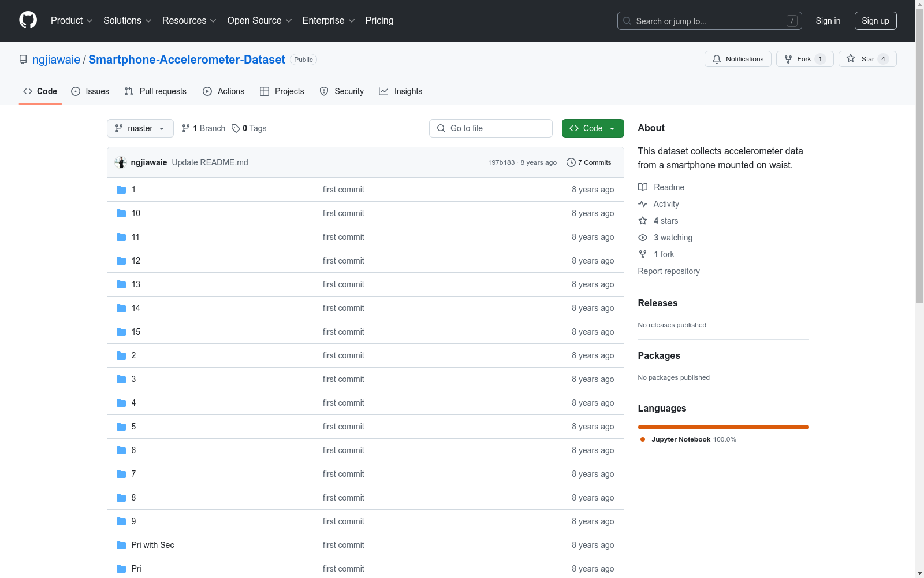
Task: Click the Jupyter Notebook language label
Action: click(681, 439)
